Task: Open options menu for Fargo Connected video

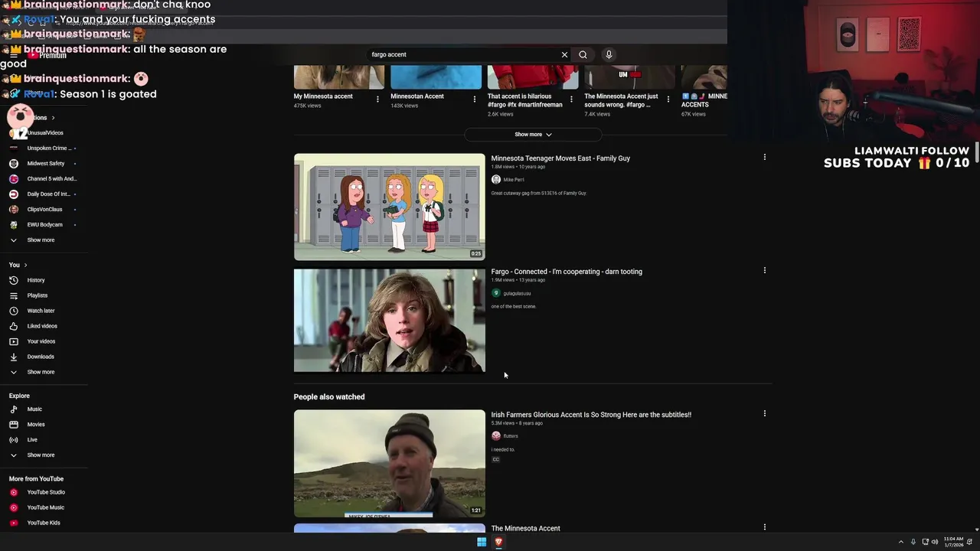Action: click(764, 270)
